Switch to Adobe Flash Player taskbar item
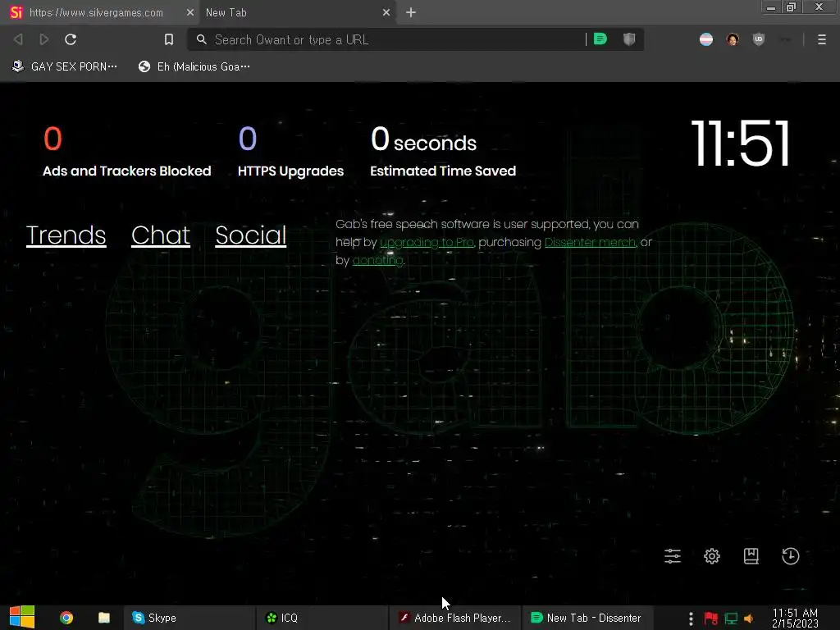This screenshot has height=630, width=840. (454, 618)
